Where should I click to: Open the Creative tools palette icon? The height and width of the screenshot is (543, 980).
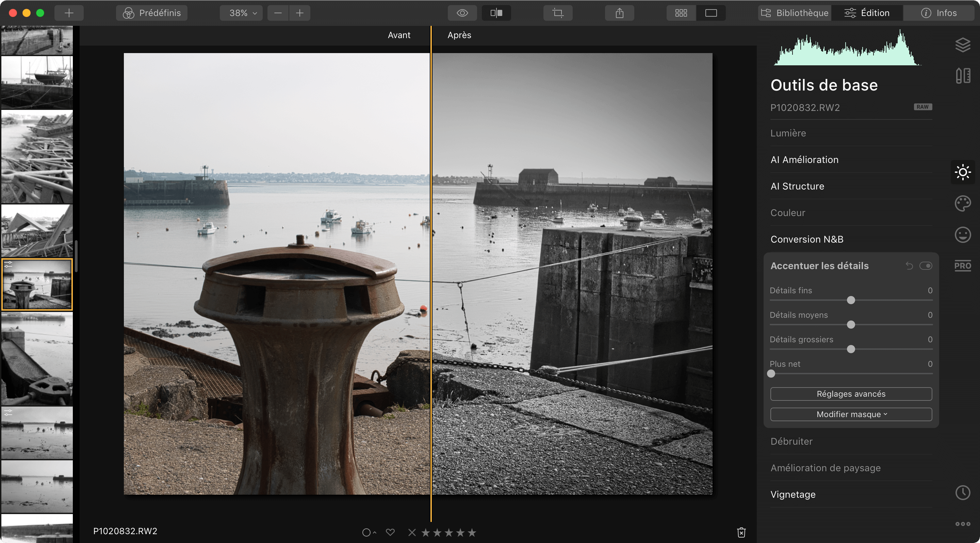click(x=963, y=203)
